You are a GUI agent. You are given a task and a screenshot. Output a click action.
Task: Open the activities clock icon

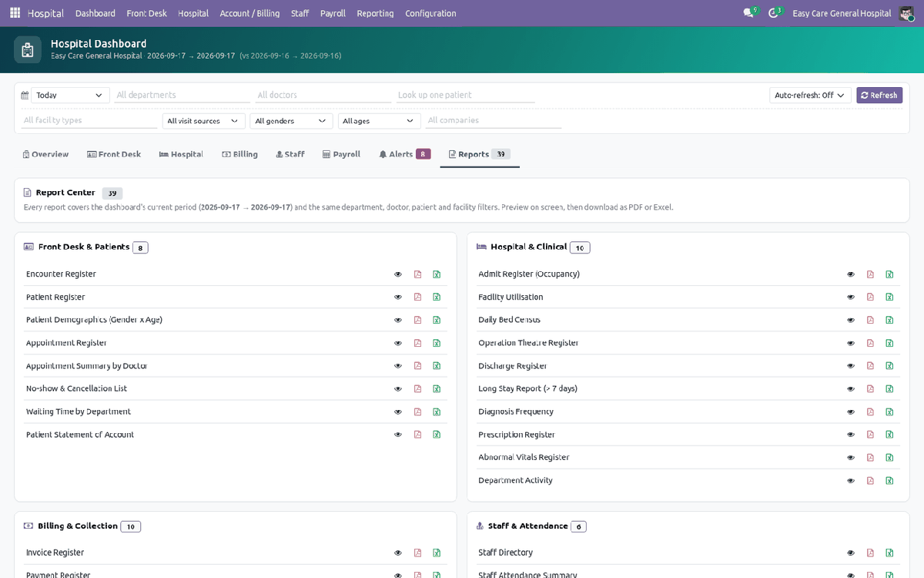[x=773, y=13]
